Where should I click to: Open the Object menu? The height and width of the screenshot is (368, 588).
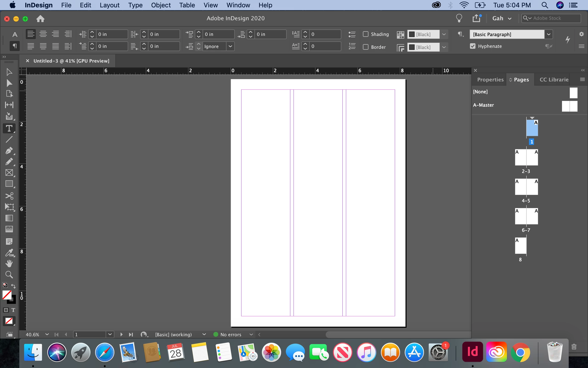coord(161,5)
